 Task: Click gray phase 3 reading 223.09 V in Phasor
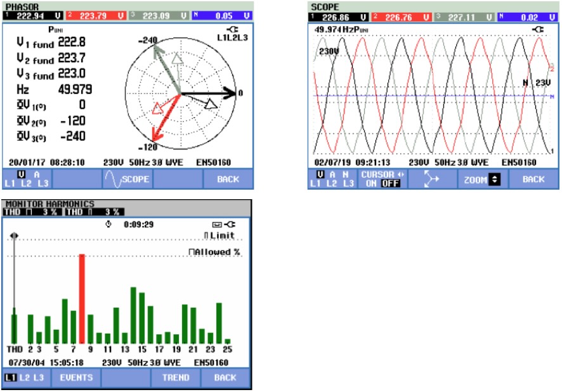coord(159,16)
